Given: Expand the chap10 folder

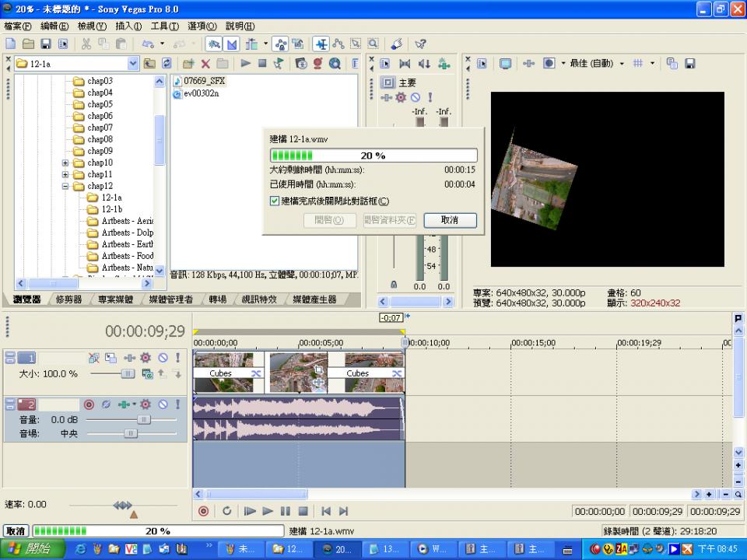Looking at the screenshot, I should pyautogui.click(x=66, y=163).
